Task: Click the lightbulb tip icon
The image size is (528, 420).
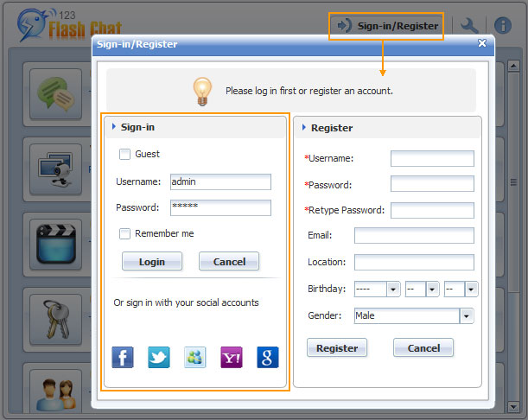Action: click(x=202, y=92)
